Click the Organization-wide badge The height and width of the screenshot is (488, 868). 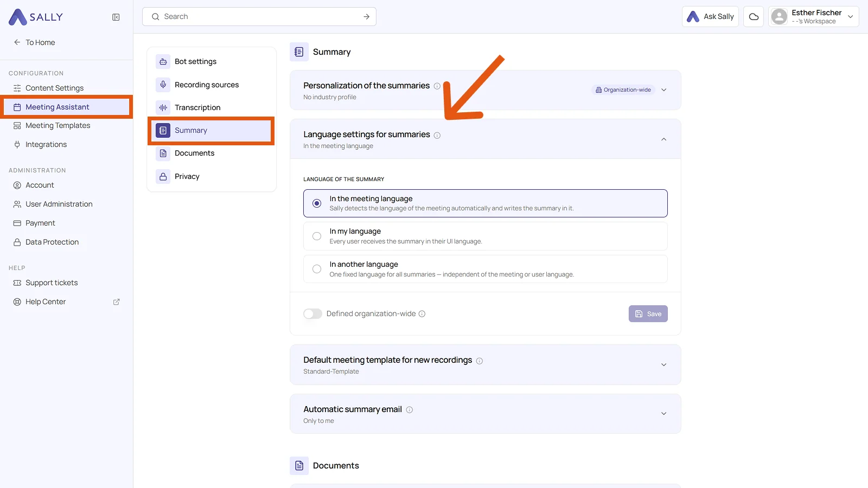click(623, 90)
